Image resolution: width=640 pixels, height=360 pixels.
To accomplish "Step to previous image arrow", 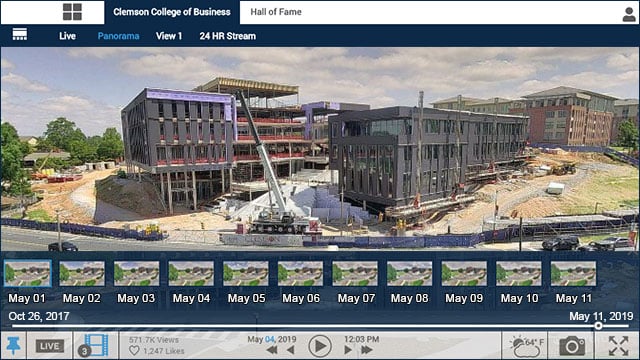I will (291, 350).
